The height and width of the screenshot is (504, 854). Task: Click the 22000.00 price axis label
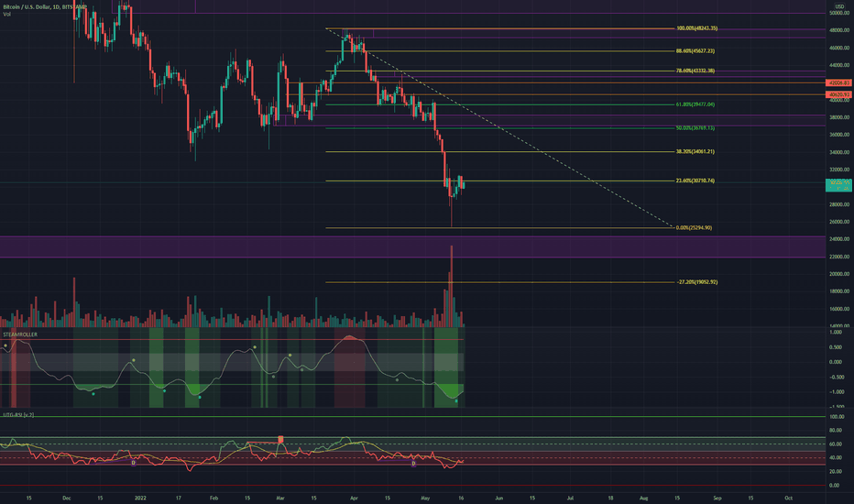point(839,257)
